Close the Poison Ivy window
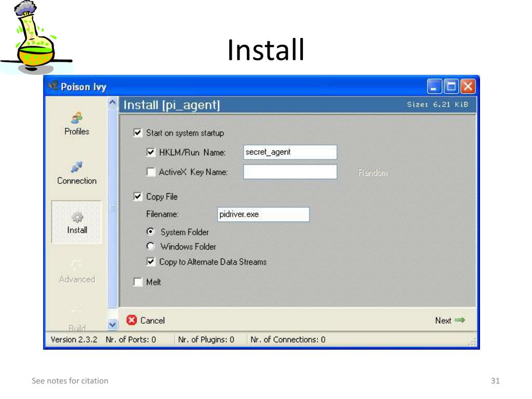This screenshot has width=532, height=399. coord(468,86)
